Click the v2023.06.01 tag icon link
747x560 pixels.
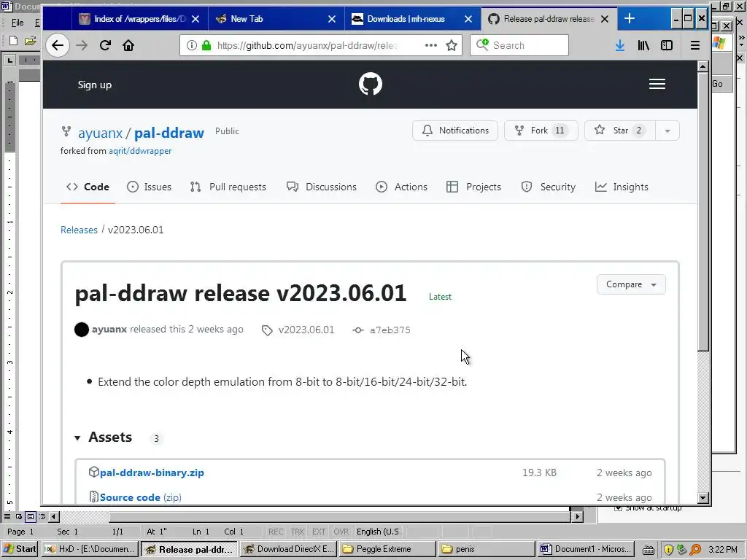267,330
